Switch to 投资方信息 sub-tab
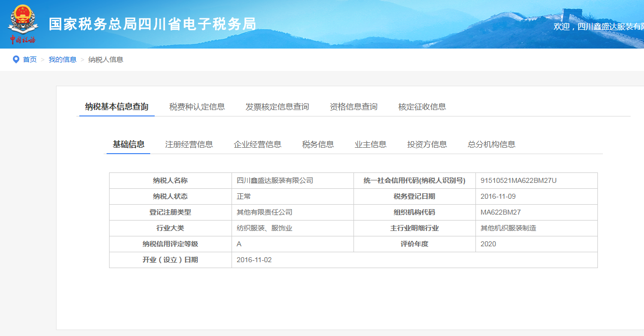The image size is (644, 336). coord(427,144)
